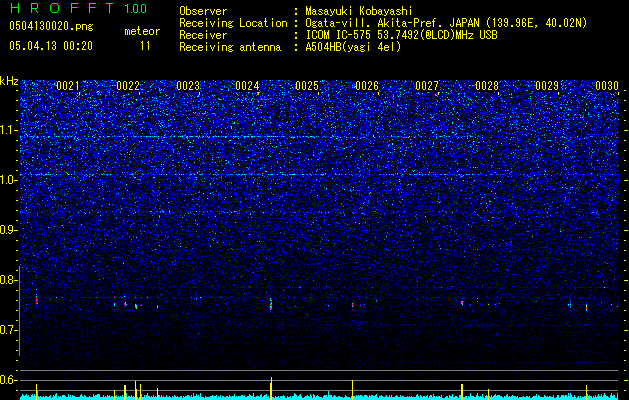The width and height of the screenshot is (629, 400).
Task: Click the time marker 0021
Action: [x=68, y=86]
